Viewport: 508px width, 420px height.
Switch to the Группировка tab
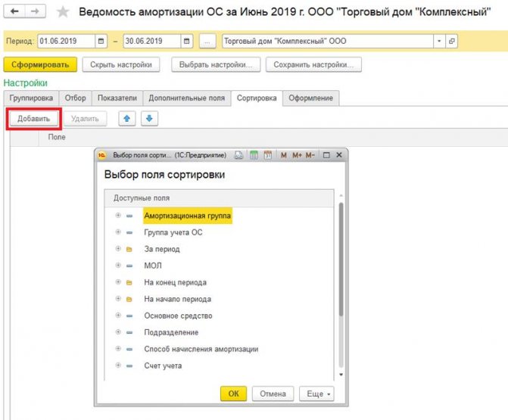point(31,98)
